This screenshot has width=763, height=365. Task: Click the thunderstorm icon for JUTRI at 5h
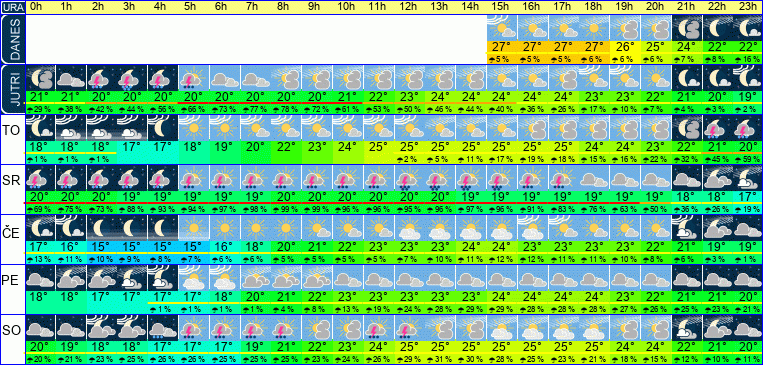(194, 78)
